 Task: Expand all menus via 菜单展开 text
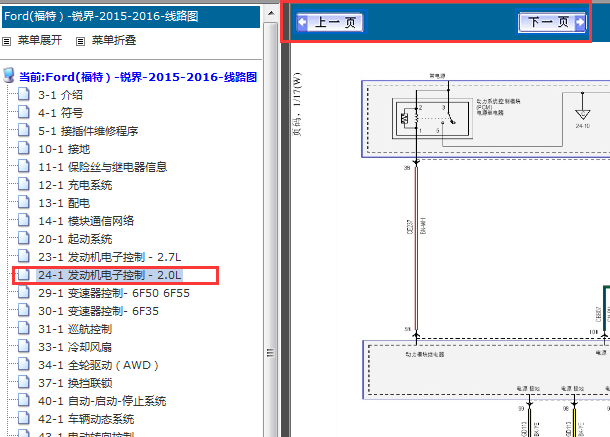click(40, 40)
